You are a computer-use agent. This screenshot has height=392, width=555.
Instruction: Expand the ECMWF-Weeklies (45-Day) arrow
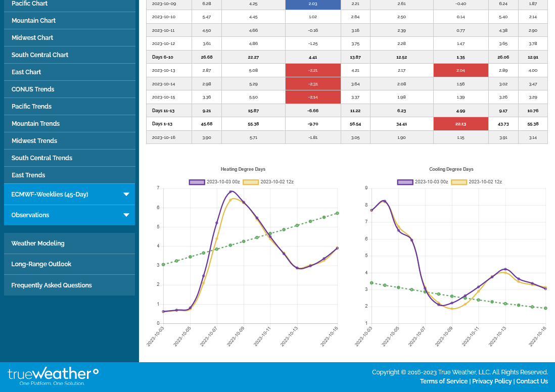pos(126,194)
